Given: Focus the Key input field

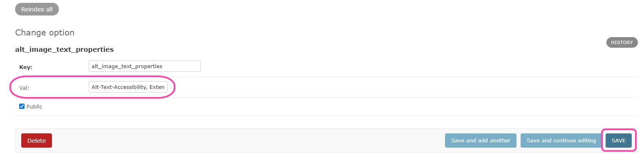Looking at the screenshot, I should (144, 66).
